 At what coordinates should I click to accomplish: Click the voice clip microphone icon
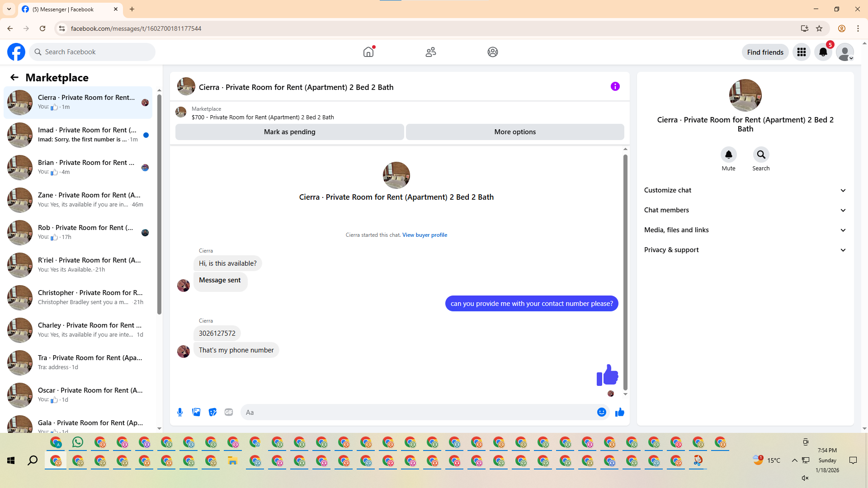(180, 412)
